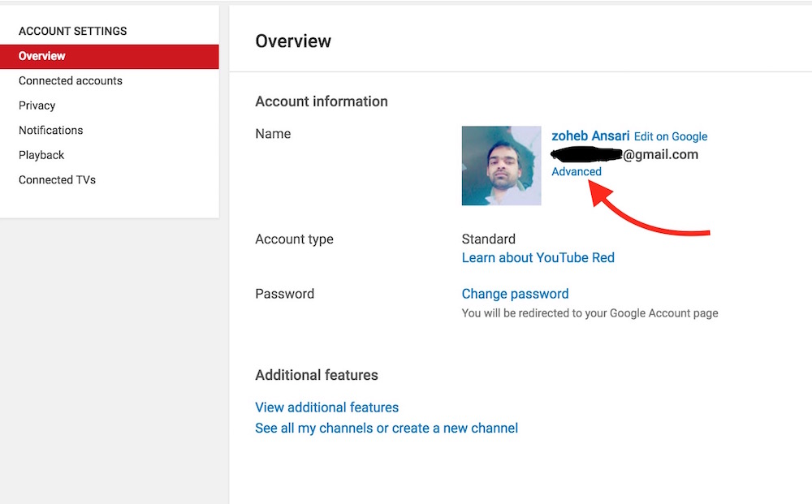The image size is (812, 504).
Task: Click the Change password link
Action: pos(515,294)
